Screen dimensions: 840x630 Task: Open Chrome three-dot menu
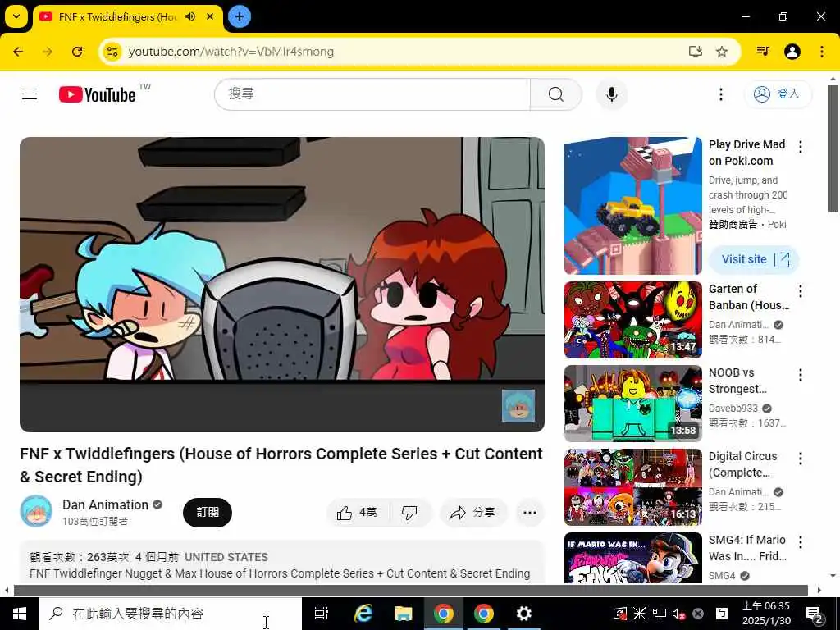pos(822,52)
